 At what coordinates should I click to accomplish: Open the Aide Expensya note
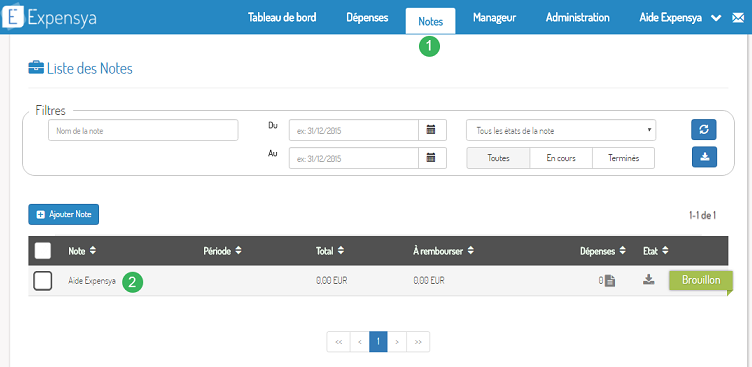92,282
